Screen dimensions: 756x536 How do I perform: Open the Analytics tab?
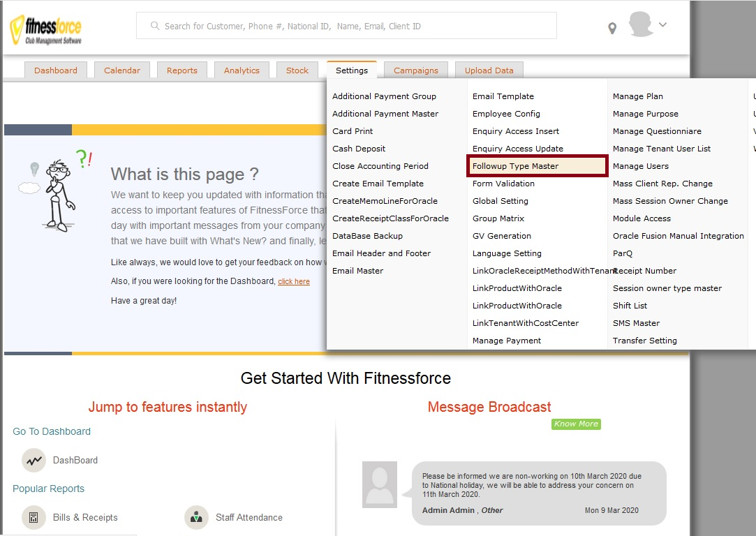pos(242,70)
